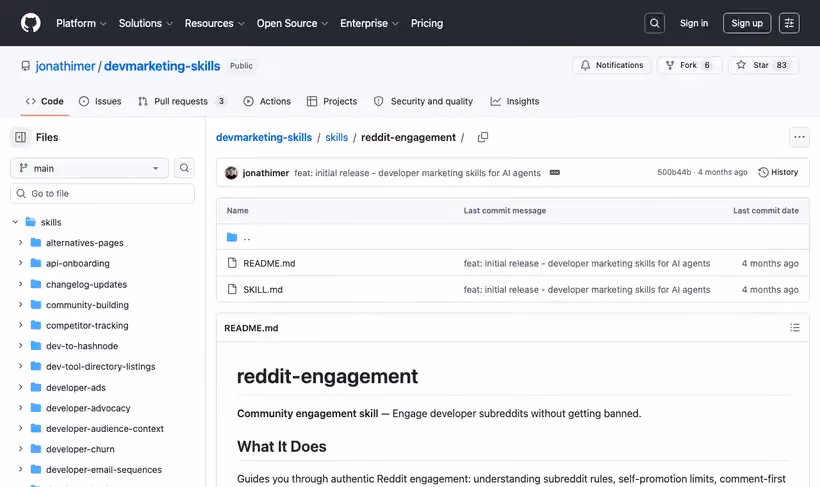Click the Fork count 6
Screen dimensions: 820x487
tap(707, 65)
